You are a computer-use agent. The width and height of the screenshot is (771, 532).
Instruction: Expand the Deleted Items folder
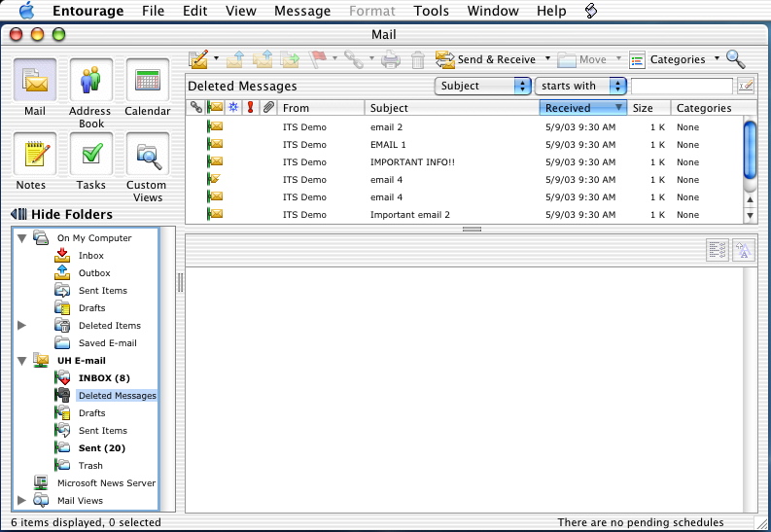pos(21,325)
